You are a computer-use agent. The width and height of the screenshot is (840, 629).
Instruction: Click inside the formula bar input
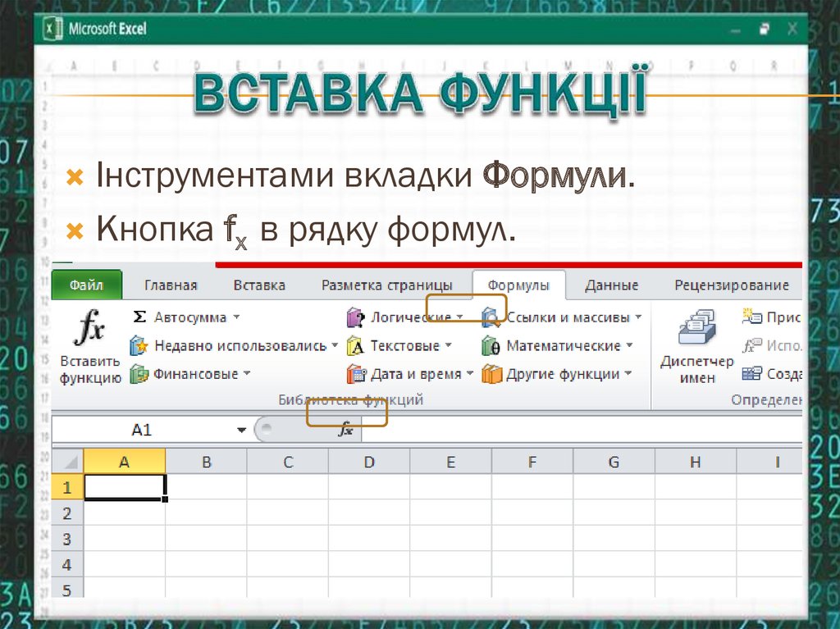(x=582, y=430)
